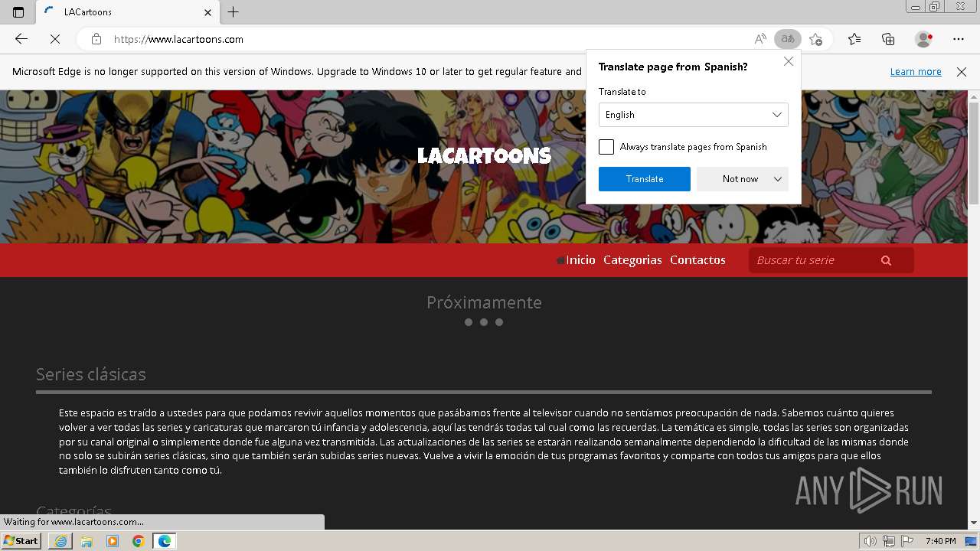This screenshot has height=551, width=980.
Task: Click the Próximamente heading
Action: point(484,302)
